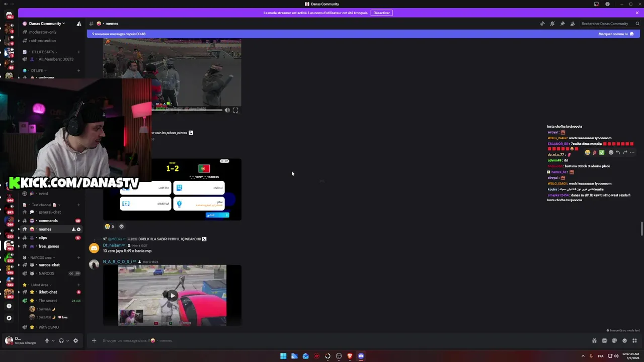This screenshot has height=362, width=644.
Task: Open apps launcher icon in message bar
Action: tap(634, 340)
